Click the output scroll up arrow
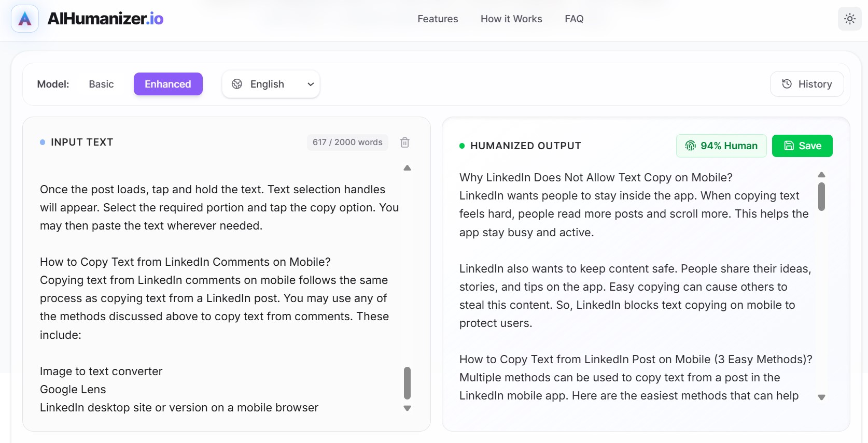The image size is (868, 443). 821,175
